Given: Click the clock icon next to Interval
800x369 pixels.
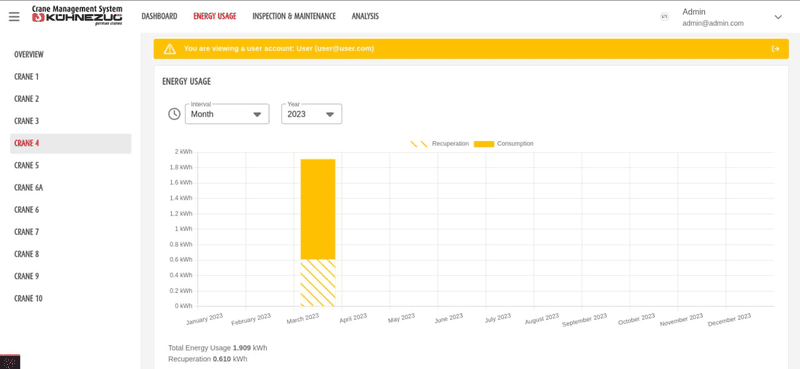Looking at the screenshot, I should coord(174,114).
